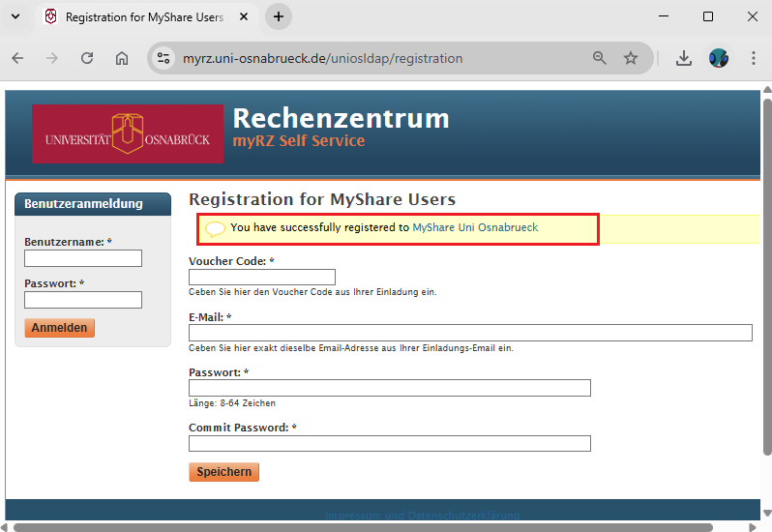
Task: Open the Chrome profile avatar
Action: [x=718, y=58]
